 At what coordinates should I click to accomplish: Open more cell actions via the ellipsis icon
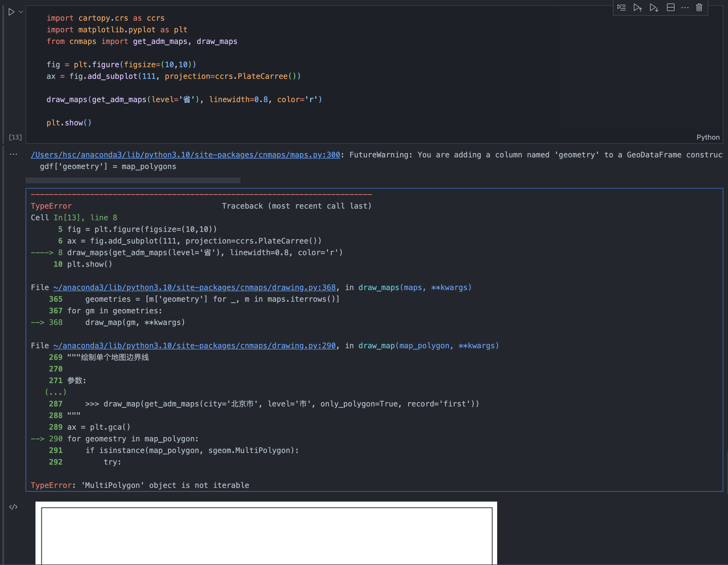click(x=685, y=7)
